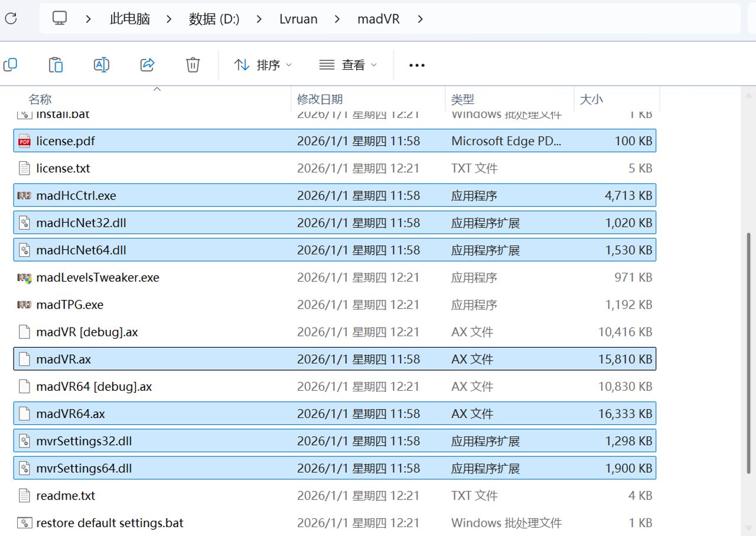Select the file name madVR64.ax
Screen dimensions: 756x536
click(x=70, y=414)
